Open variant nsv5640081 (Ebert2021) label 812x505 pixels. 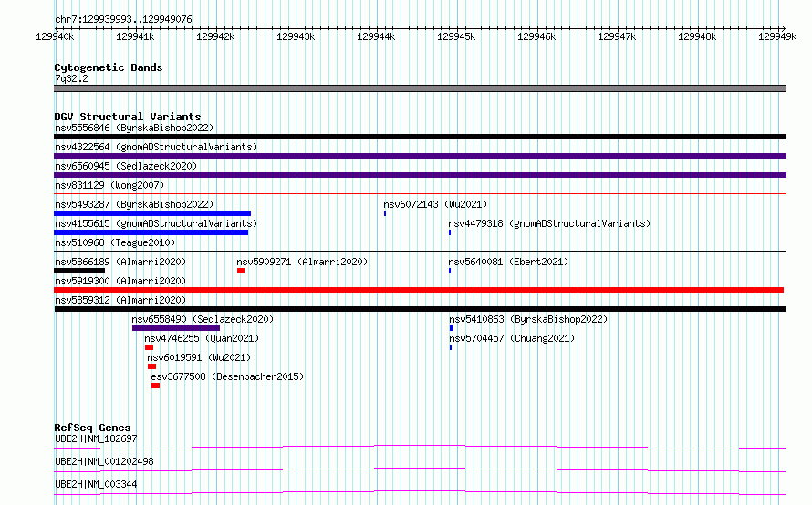coord(508,262)
